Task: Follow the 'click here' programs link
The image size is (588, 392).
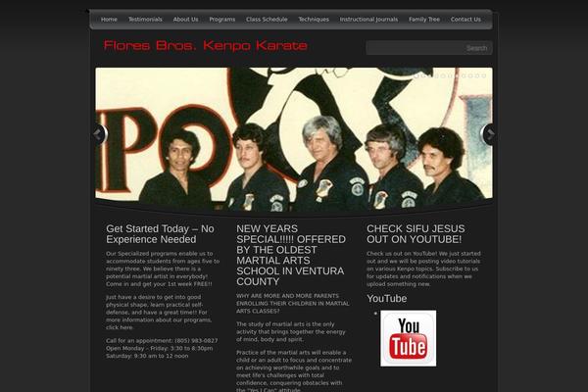Action: pyautogui.click(x=120, y=327)
